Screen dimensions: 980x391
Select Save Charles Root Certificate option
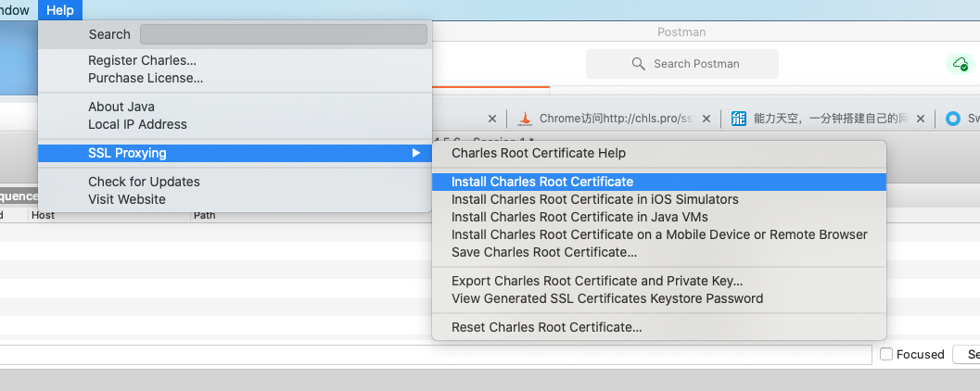click(x=544, y=252)
